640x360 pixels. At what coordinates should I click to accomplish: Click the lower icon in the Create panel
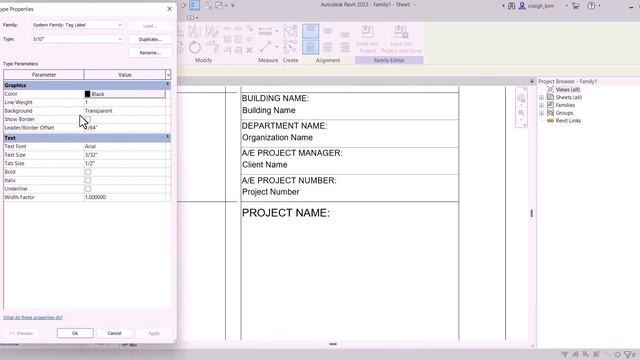290,47
